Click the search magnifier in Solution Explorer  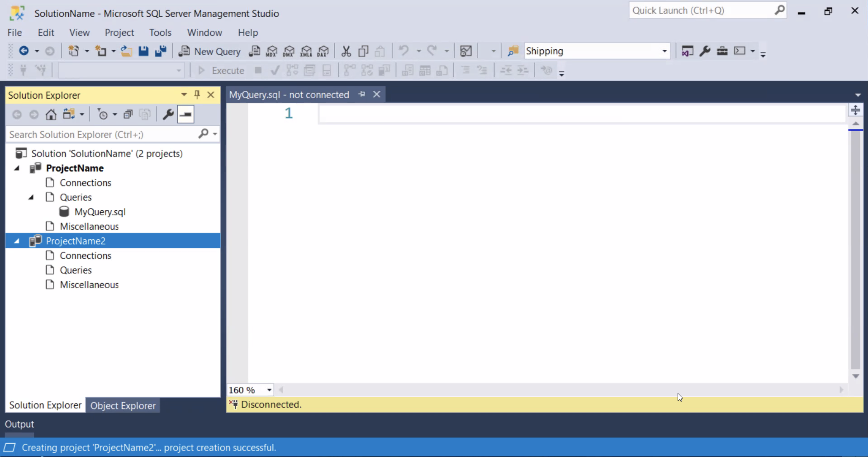click(x=203, y=134)
